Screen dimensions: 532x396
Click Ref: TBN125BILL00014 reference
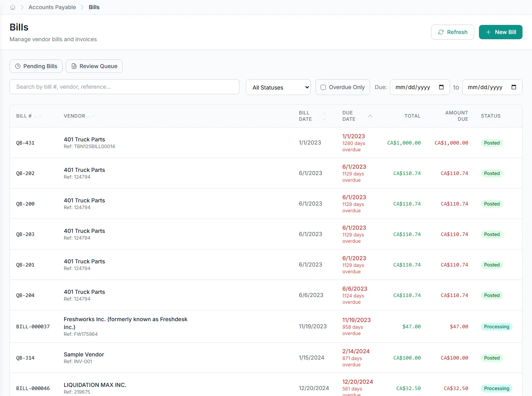(x=89, y=147)
